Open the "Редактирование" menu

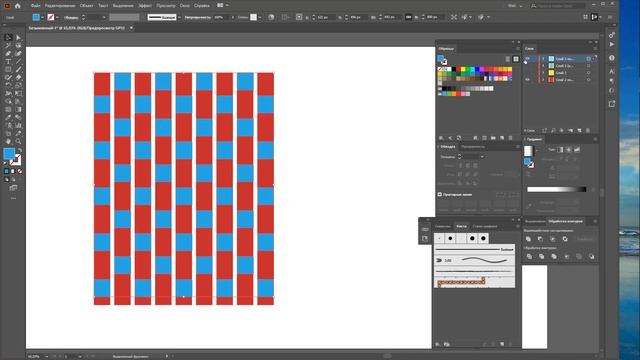point(60,6)
